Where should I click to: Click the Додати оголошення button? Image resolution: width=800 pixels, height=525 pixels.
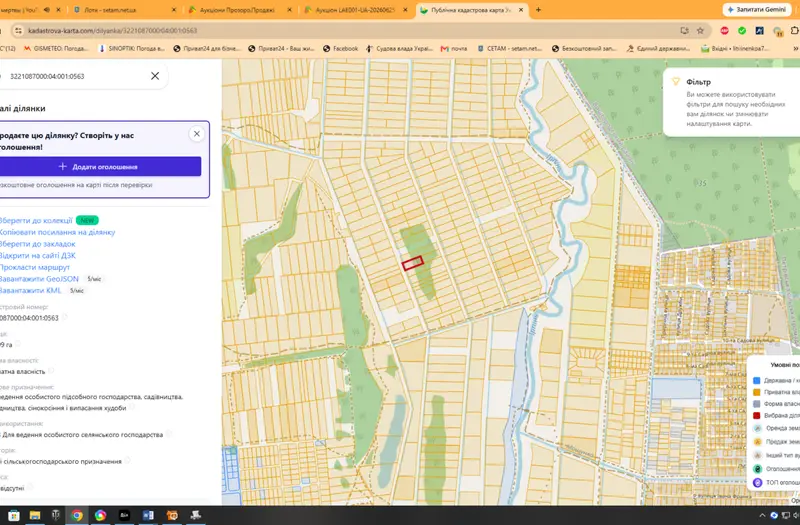pos(100,166)
